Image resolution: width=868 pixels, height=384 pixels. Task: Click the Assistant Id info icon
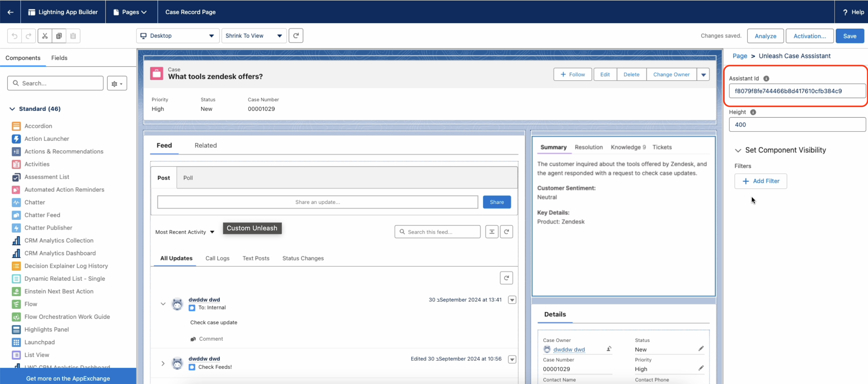pos(766,79)
